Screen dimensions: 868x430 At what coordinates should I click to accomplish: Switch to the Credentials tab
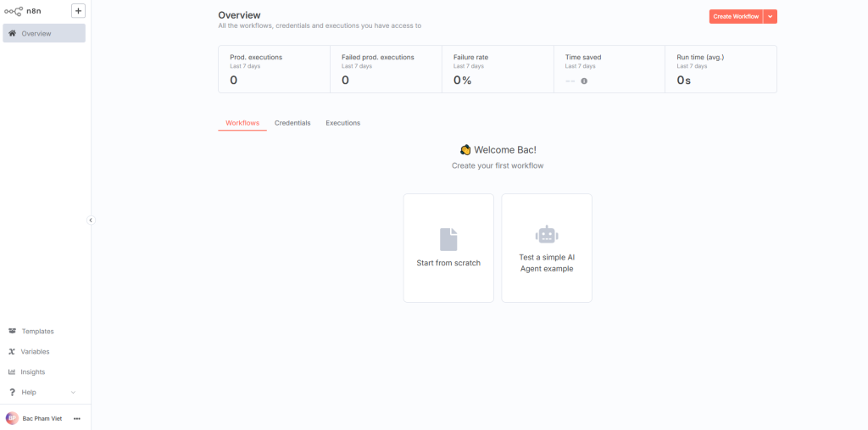point(292,123)
